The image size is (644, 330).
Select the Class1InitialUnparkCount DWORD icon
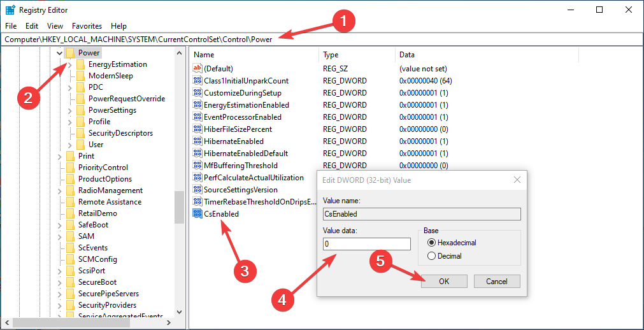(197, 80)
